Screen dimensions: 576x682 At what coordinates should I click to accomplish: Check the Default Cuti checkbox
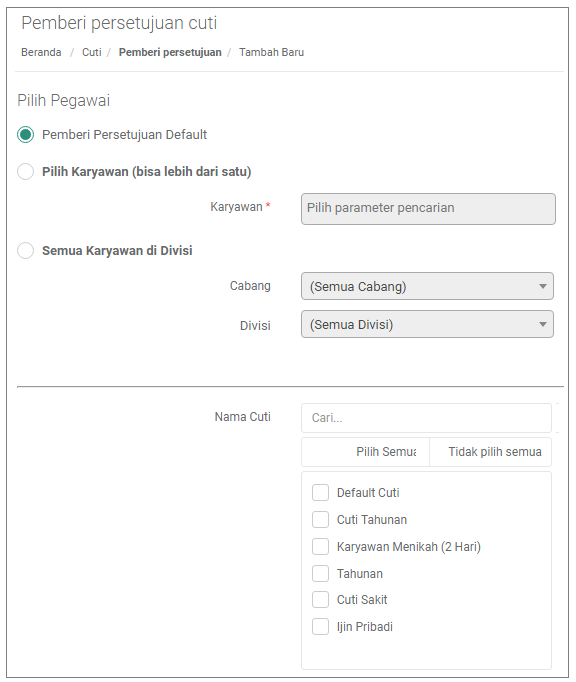321,493
